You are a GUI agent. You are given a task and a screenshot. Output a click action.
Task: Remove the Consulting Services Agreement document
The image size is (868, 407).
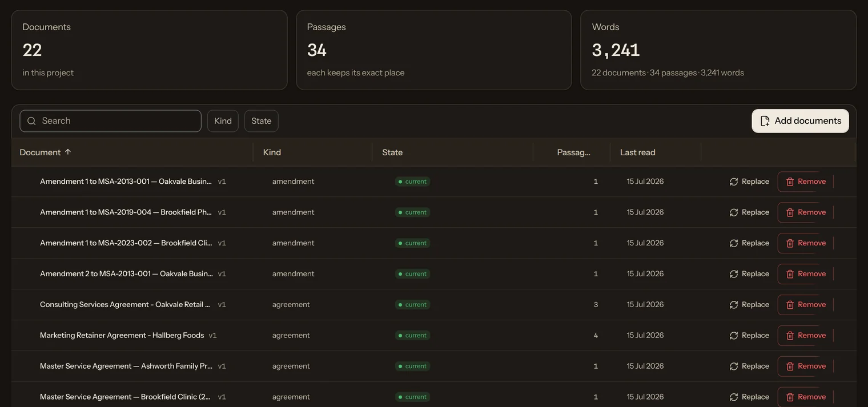(806, 305)
